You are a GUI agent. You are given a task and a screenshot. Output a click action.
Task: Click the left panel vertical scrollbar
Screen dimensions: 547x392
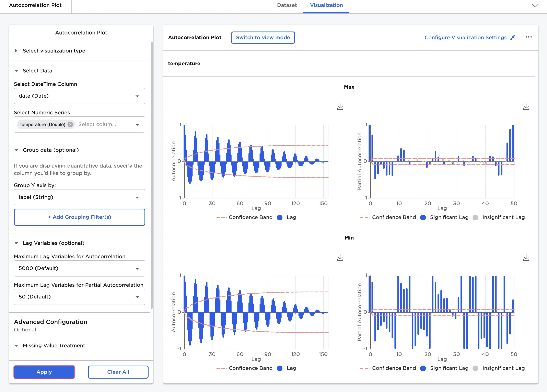pos(152,175)
